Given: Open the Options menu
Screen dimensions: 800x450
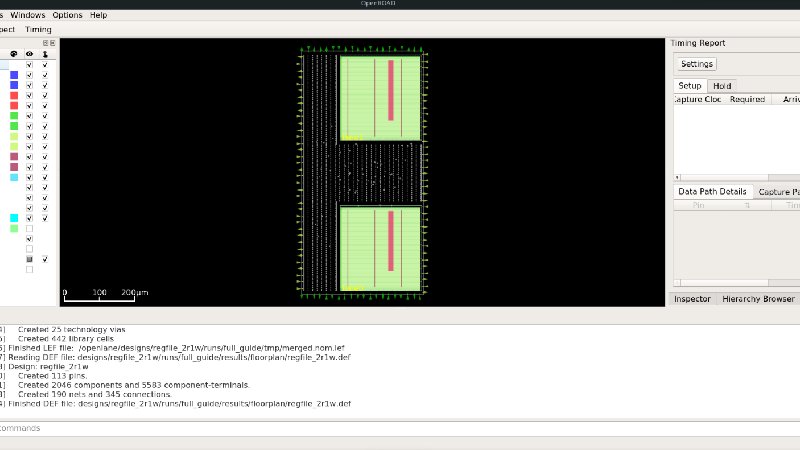Looking at the screenshot, I should point(67,15).
